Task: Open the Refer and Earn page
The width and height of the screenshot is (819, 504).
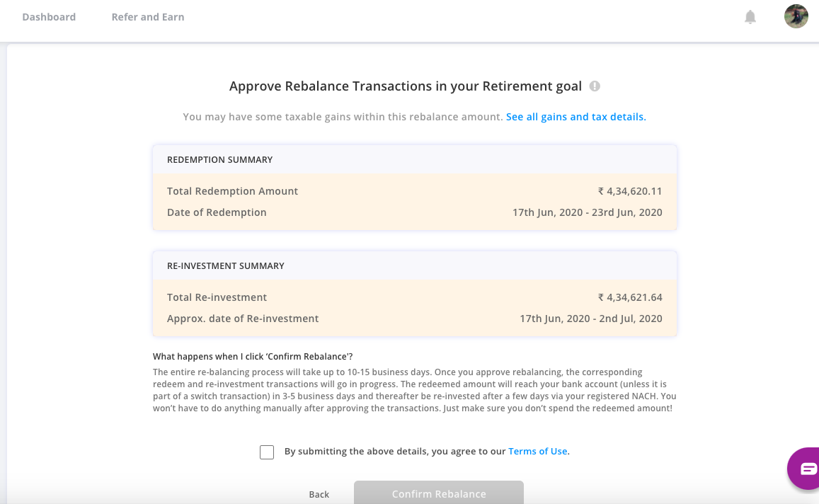Action: coord(148,17)
